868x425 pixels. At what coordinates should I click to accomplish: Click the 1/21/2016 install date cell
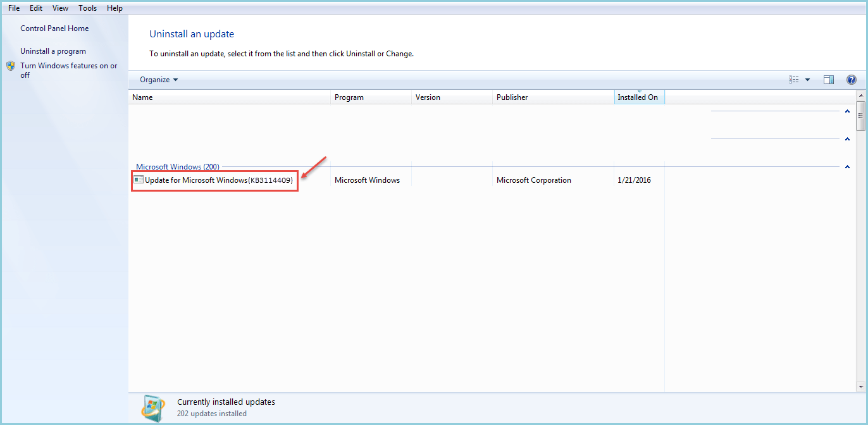pyautogui.click(x=634, y=180)
